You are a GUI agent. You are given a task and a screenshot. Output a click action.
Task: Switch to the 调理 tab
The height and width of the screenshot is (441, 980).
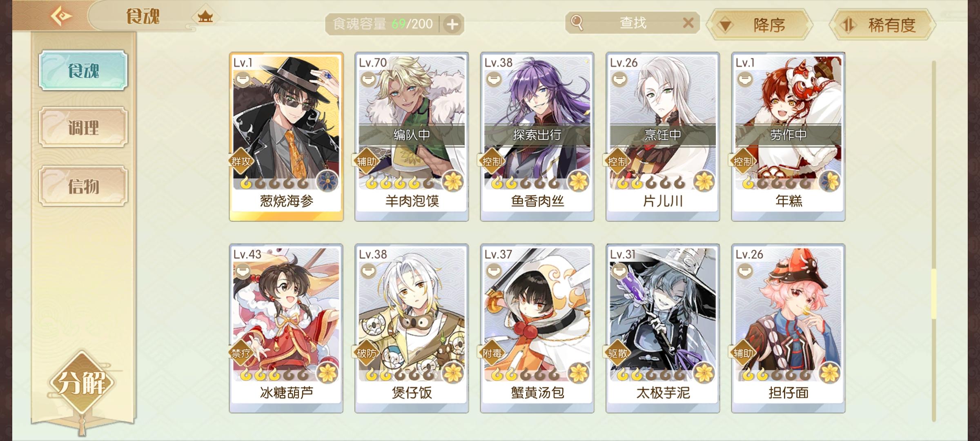(x=83, y=127)
